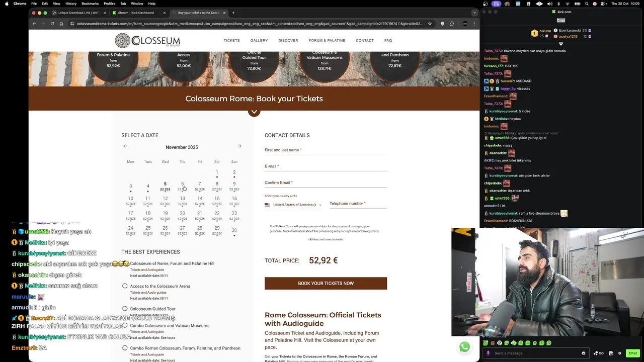Open the FAQ page link
The image size is (644, 362).
coord(388,40)
